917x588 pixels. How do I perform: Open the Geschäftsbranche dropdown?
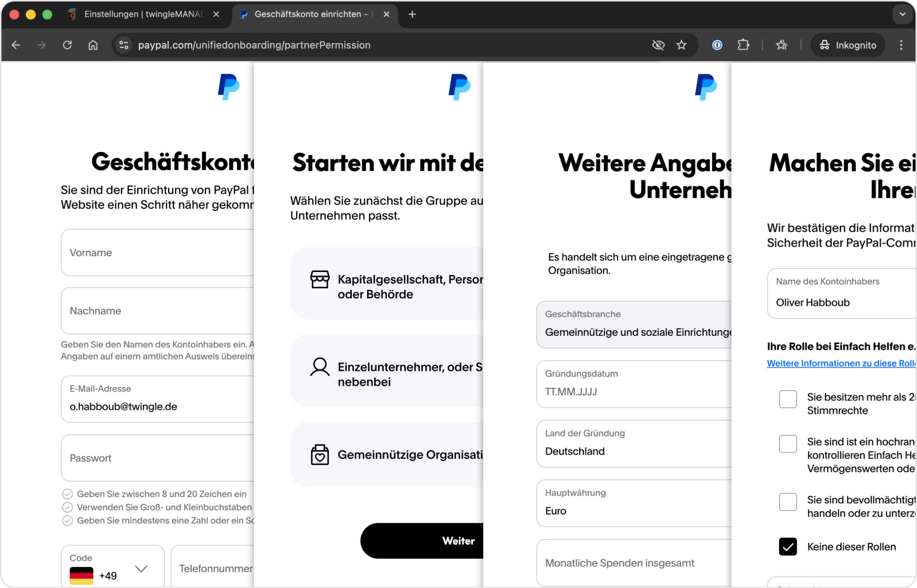pos(634,325)
